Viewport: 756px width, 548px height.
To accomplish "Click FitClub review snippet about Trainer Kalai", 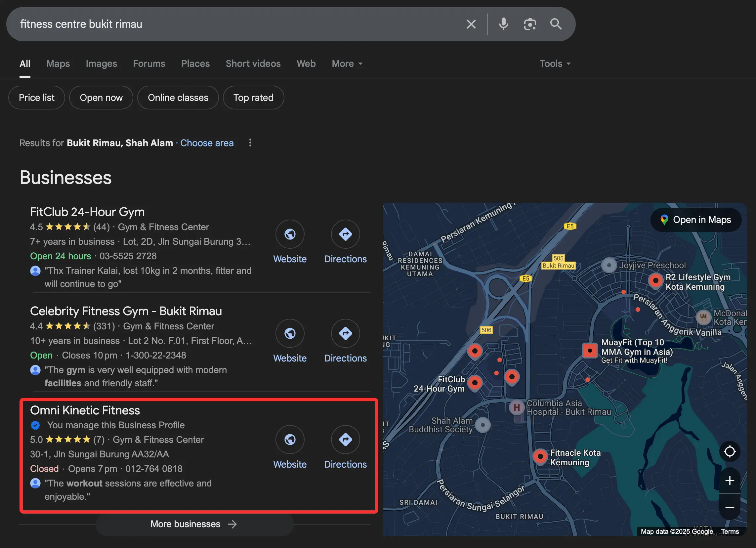I will click(148, 277).
